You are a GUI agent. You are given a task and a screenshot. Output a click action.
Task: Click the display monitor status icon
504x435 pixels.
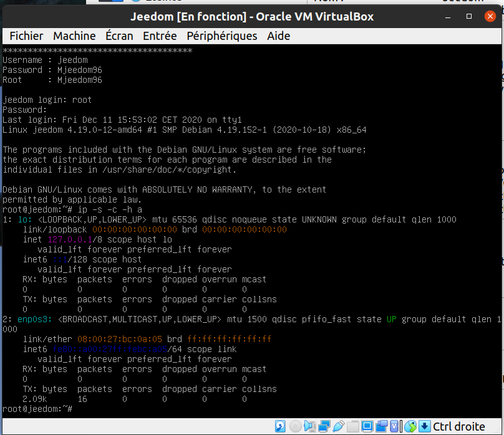point(367,427)
